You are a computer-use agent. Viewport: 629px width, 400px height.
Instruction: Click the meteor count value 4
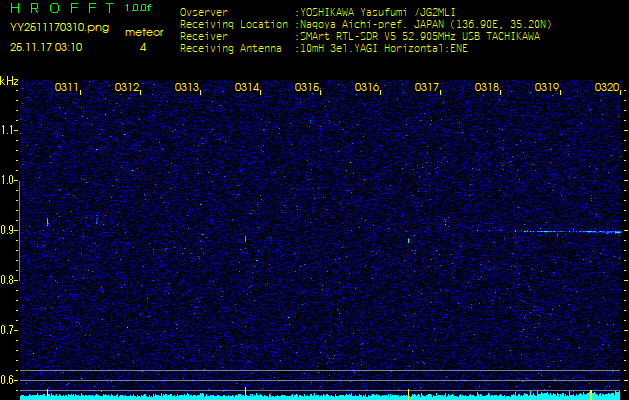[x=143, y=47]
